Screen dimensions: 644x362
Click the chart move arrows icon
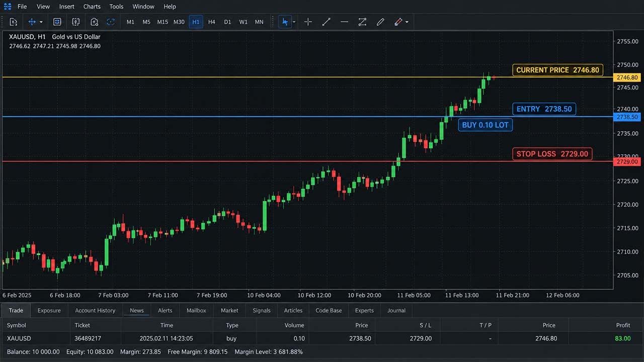[x=32, y=22]
